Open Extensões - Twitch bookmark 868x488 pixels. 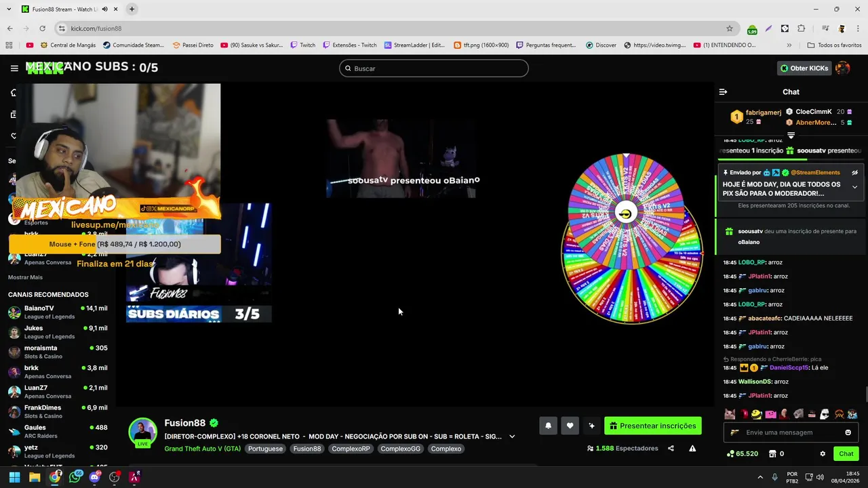tap(349, 45)
